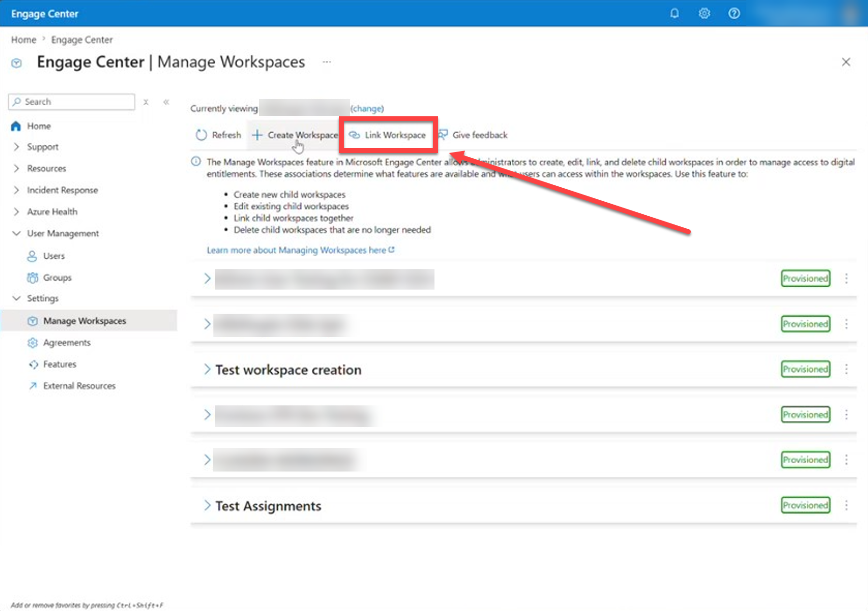868x611 pixels.
Task: Collapse the User Management section
Action: (x=16, y=234)
